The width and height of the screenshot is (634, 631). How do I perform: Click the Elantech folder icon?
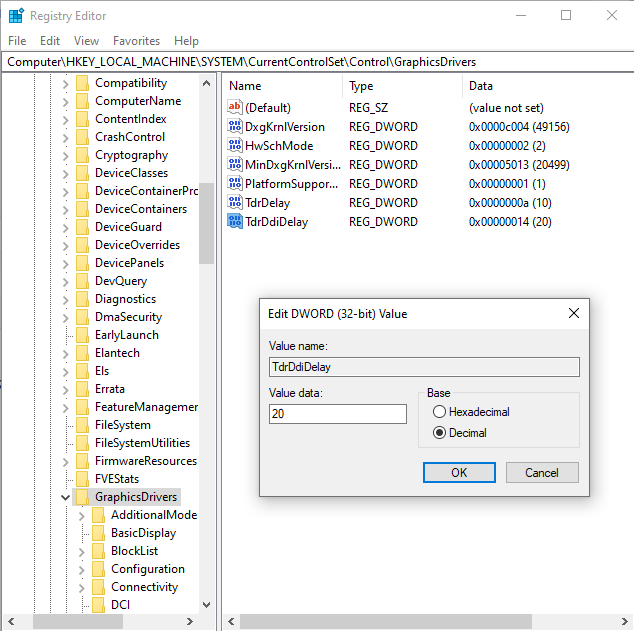click(82, 353)
